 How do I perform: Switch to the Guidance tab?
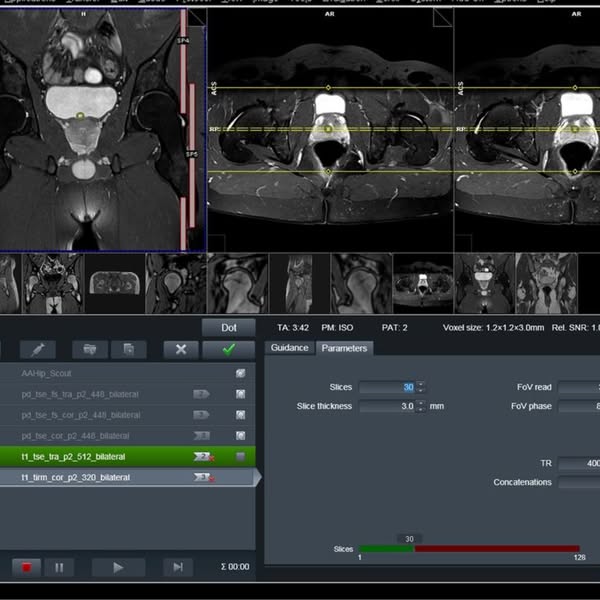[x=289, y=348]
